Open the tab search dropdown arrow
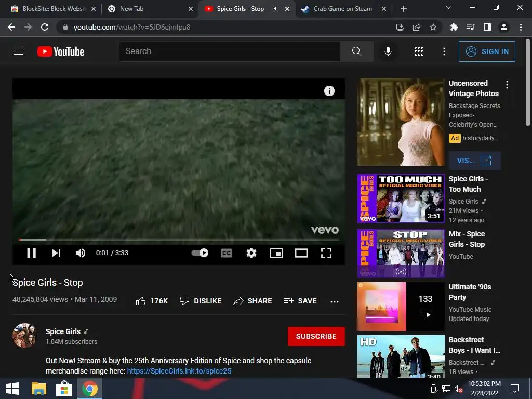This screenshot has height=399, width=532. point(448,7)
